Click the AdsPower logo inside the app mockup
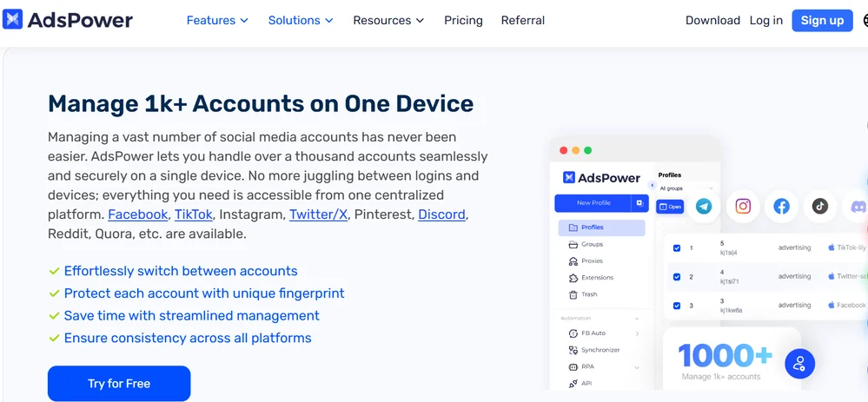Viewport: 868px width, 402px height. tap(601, 177)
